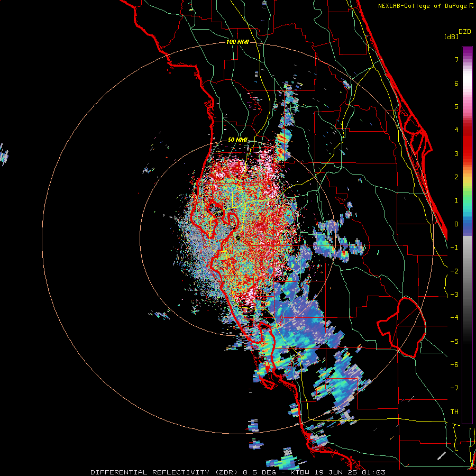Select the 1 dB tick label

456,200
